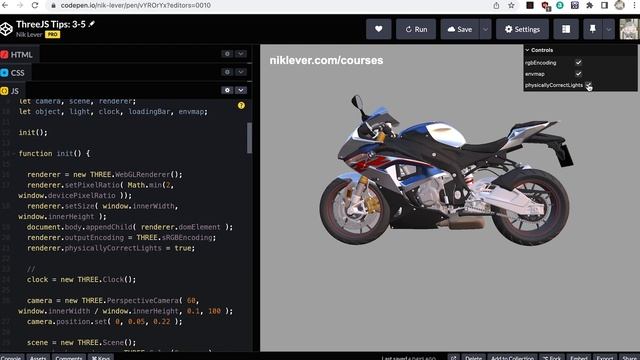640x360 pixels.
Task: Open Chrome profile avatar
Action: tap(620, 5)
